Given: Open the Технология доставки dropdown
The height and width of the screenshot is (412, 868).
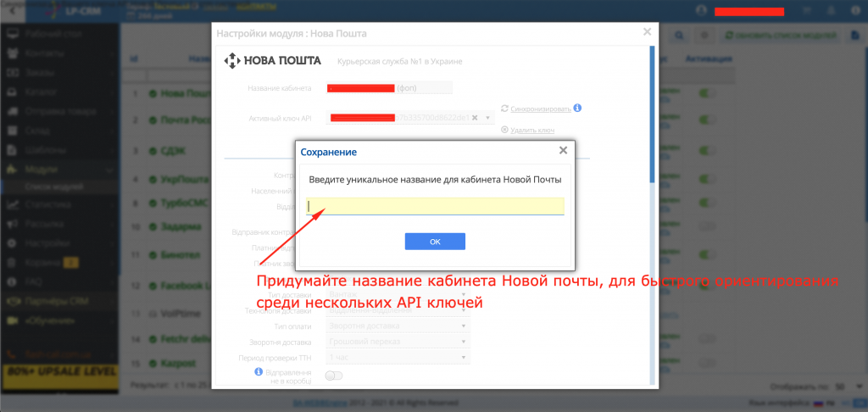Looking at the screenshot, I should pyautogui.click(x=398, y=310).
